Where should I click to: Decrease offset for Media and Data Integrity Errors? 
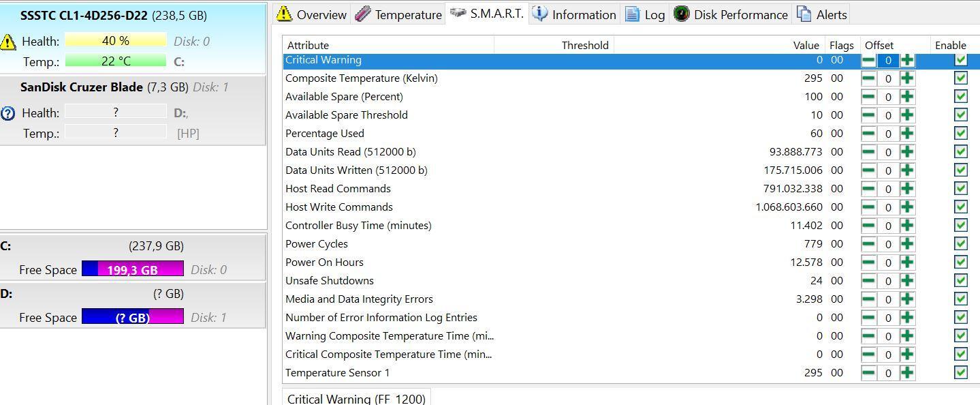[868, 299]
